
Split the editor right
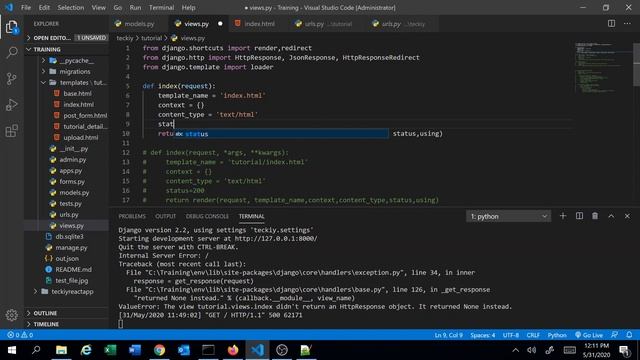point(611,24)
